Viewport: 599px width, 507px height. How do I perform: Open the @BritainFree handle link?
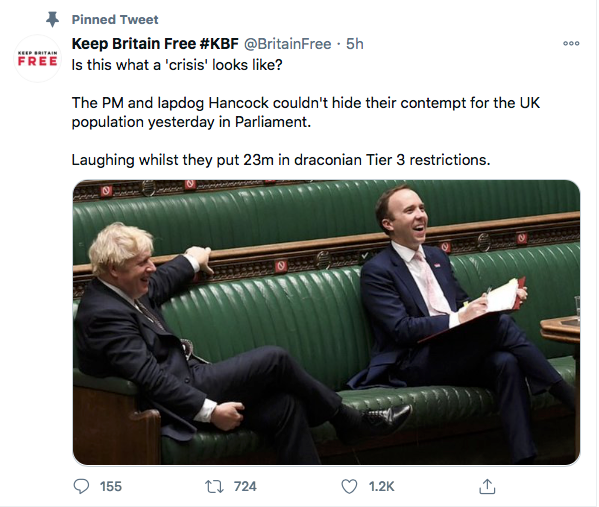coord(287,44)
